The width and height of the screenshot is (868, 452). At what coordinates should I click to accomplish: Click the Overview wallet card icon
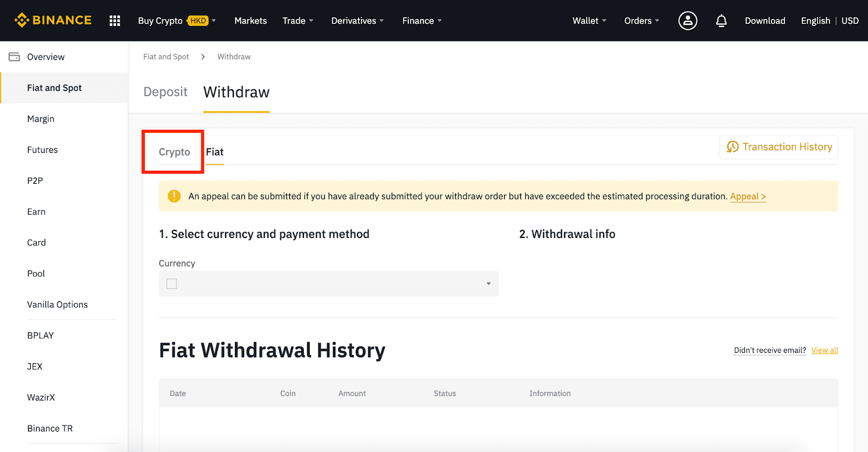(15, 57)
